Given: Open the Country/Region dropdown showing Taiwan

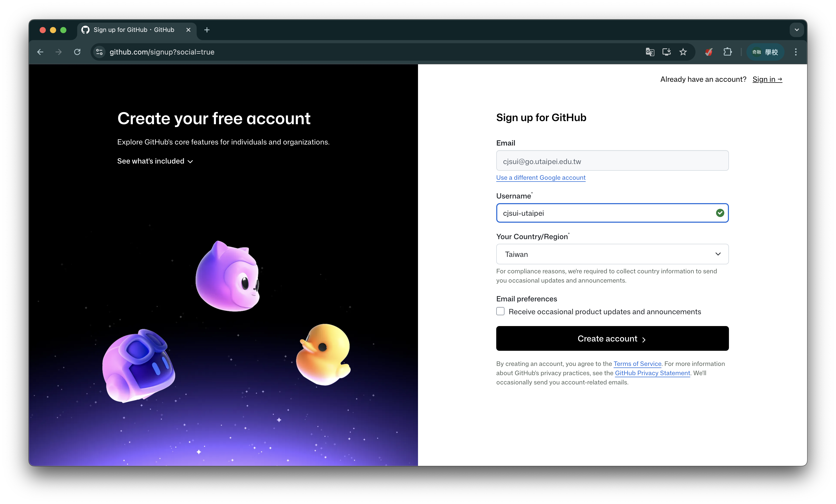Looking at the screenshot, I should click(x=612, y=254).
